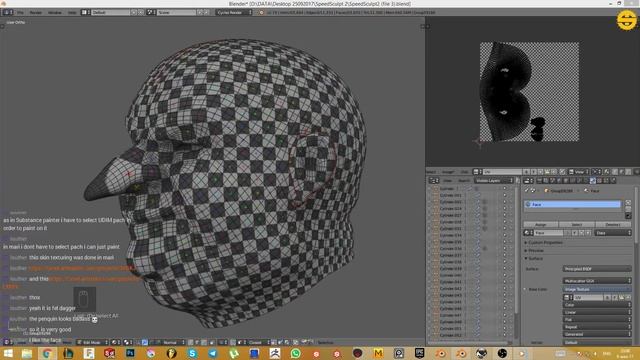Viewport: 640px width, 360px height.
Task: Expand the Custom Properties panel
Action: pos(544,242)
